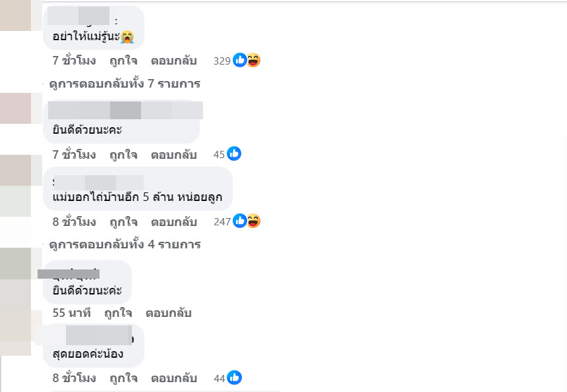The image size is (567, 392).
Task: Click ตอบกลับ under the 55 นาที comment
Action: click(168, 313)
